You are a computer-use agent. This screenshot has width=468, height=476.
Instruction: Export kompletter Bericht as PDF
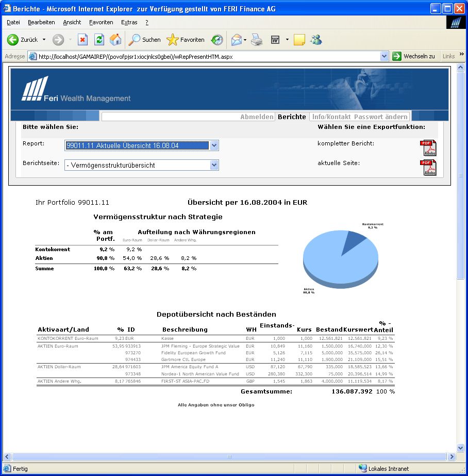(428, 148)
